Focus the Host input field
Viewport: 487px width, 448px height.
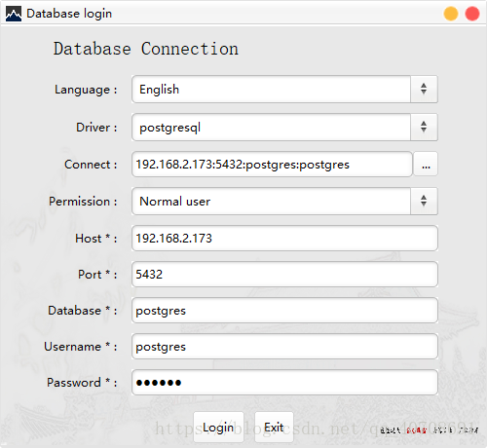pos(284,239)
